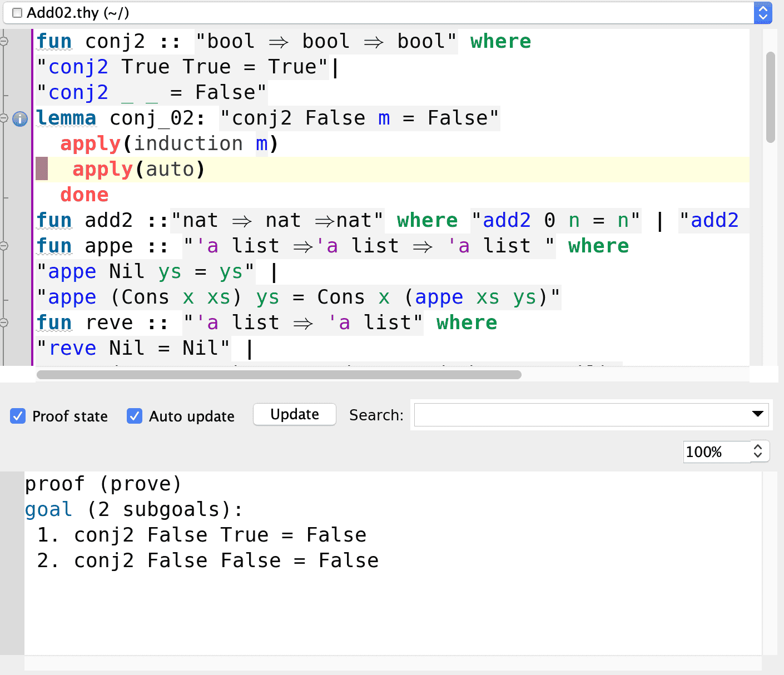This screenshot has width=784, height=675.
Task: Expand the Search history dropdown arrow
Action: [x=757, y=414]
